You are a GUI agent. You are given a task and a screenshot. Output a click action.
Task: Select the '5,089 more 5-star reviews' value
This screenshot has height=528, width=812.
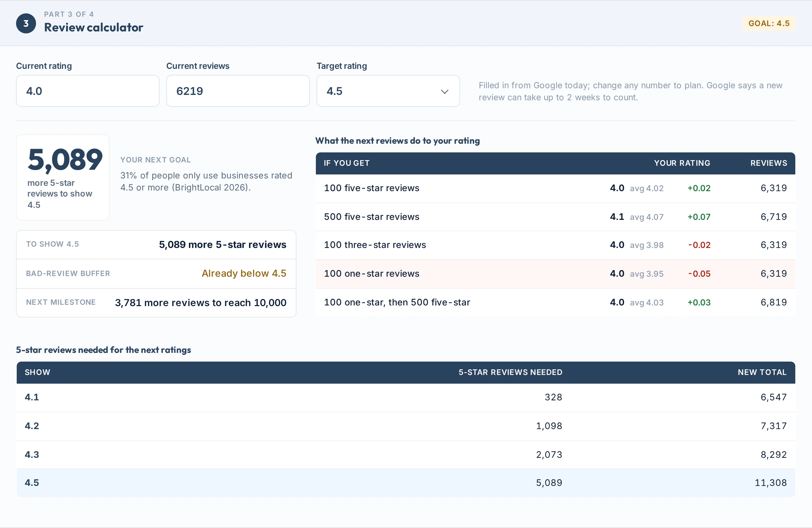222,245
